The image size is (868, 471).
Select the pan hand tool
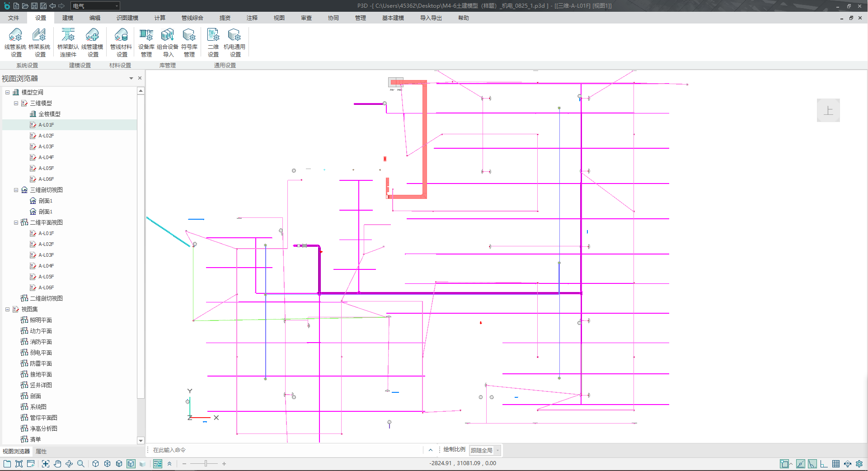[x=57, y=464]
